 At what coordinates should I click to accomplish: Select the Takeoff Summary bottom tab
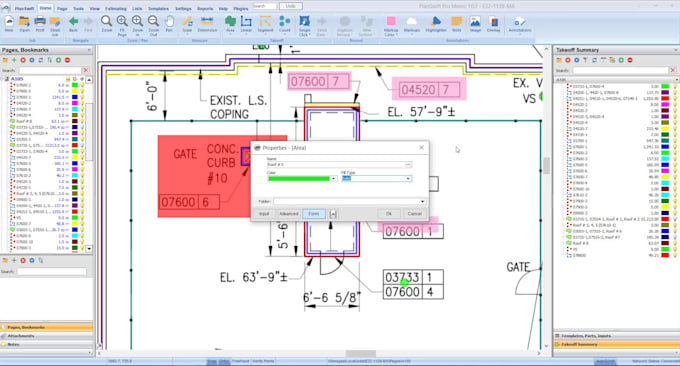pos(616,344)
